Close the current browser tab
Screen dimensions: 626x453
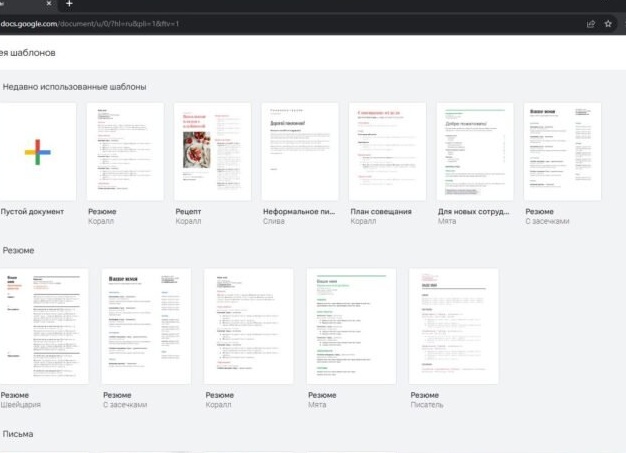point(49,5)
